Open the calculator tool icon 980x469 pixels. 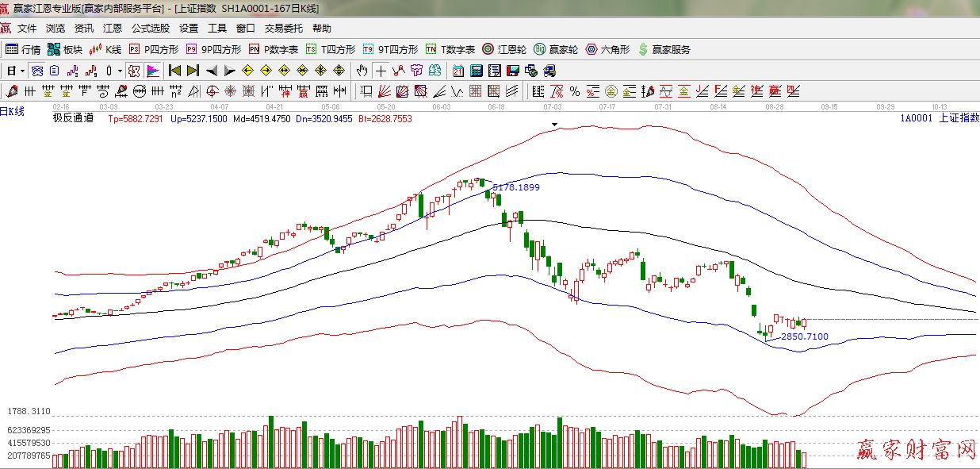pyautogui.click(x=477, y=71)
